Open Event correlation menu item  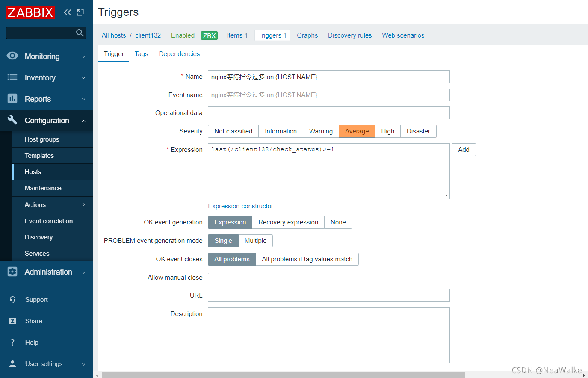(53, 221)
